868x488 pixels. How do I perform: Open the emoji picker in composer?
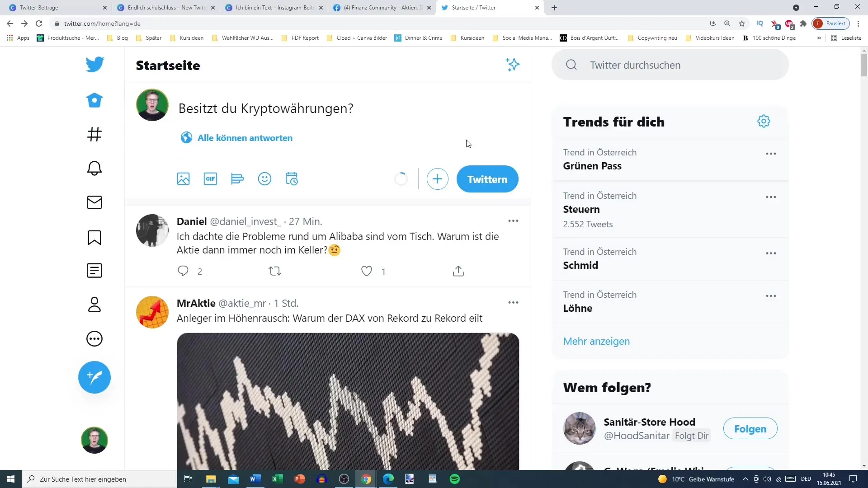264,179
